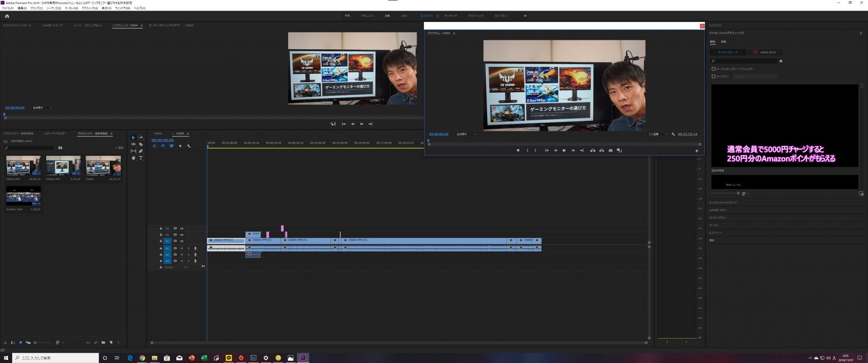This screenshot has height=363, width=868.
Task: Go to In point in Program monitor
Action: click(x=547, y=150)
